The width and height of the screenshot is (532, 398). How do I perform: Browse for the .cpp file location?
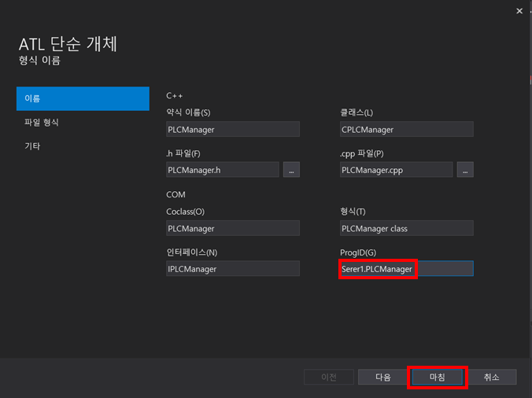[465, 170]
